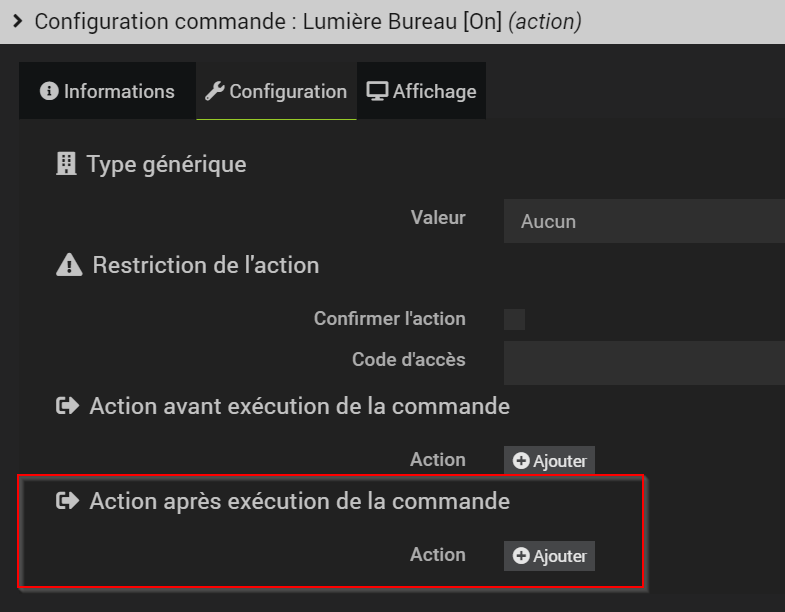Collapse the Configuration commande header chevron
The image size is (785, 612).
tap(17, 21)
